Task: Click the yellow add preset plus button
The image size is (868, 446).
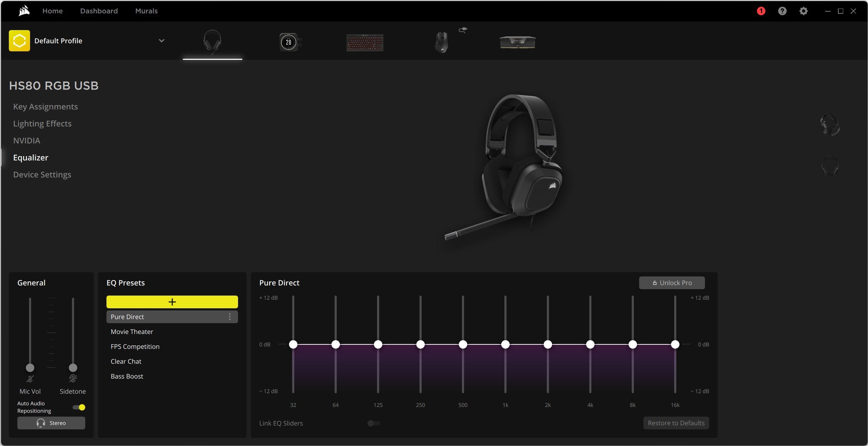Action: (172, 302)
